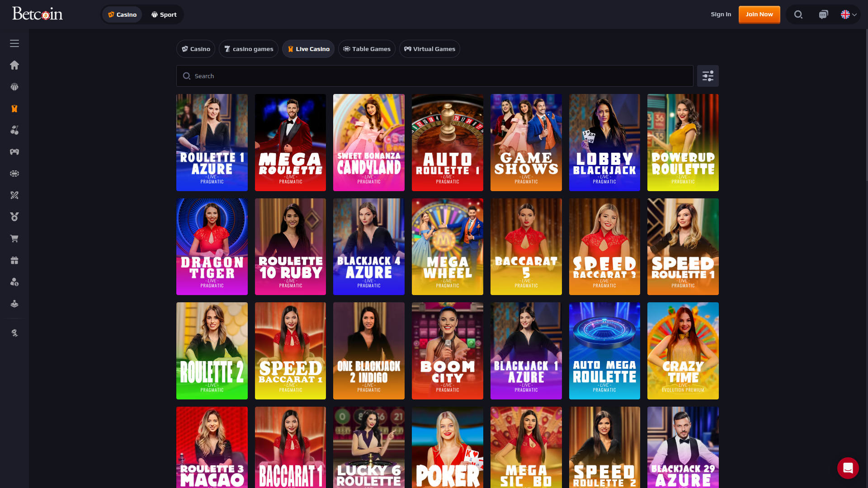This screenshot has width=868, height=488.
Task: Select the crossed swords tournaments icon
Action: pos(14,195)
